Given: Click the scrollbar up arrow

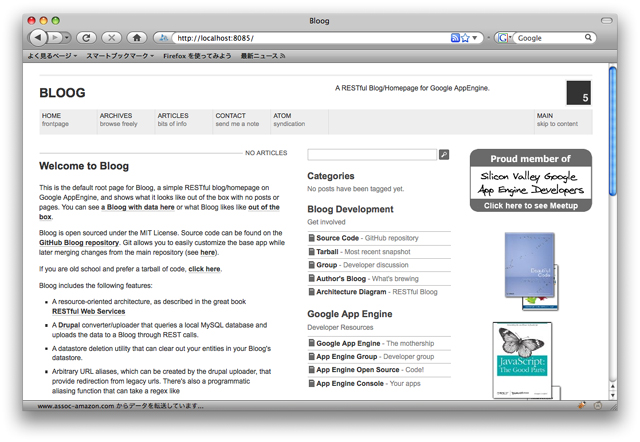Looking at the screenshot, I should tap(612, 386).
